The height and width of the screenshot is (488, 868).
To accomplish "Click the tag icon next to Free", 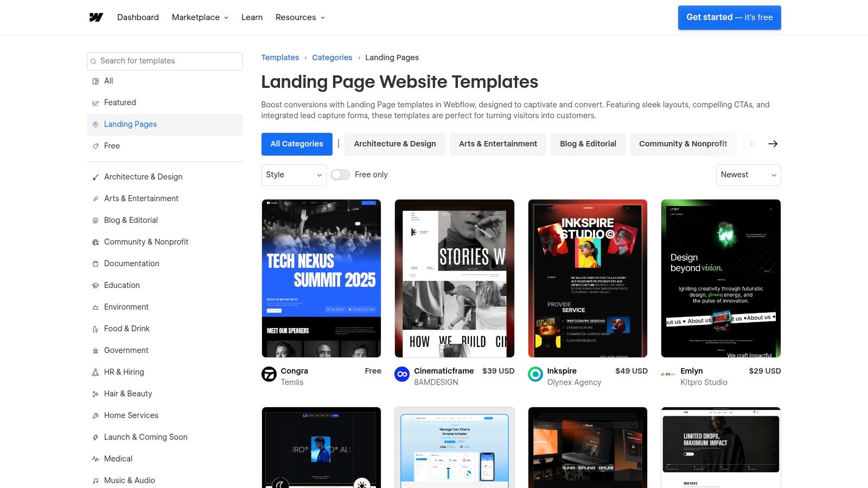I will click(95, 146).
